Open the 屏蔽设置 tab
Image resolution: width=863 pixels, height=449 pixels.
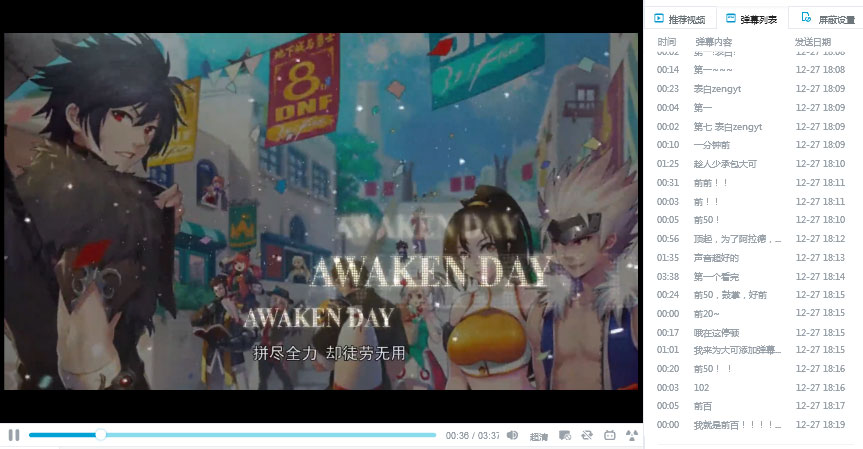(x=828, y=19)
